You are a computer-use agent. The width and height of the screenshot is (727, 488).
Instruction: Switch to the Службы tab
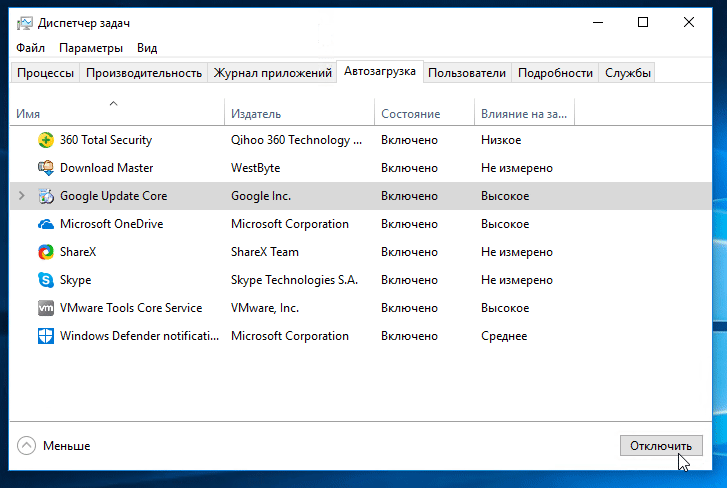point(627,73)
